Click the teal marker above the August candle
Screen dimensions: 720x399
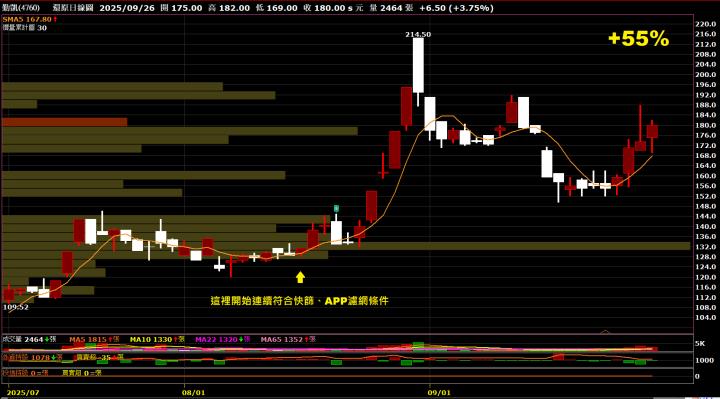click(x=336, y=209)
